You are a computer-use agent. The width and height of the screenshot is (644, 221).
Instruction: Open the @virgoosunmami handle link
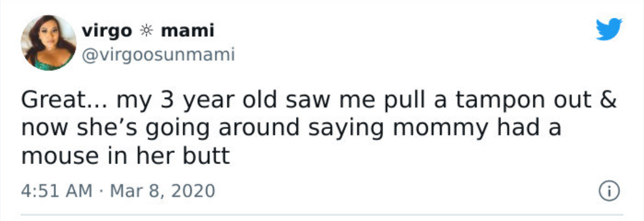click(x=158, y=54)
